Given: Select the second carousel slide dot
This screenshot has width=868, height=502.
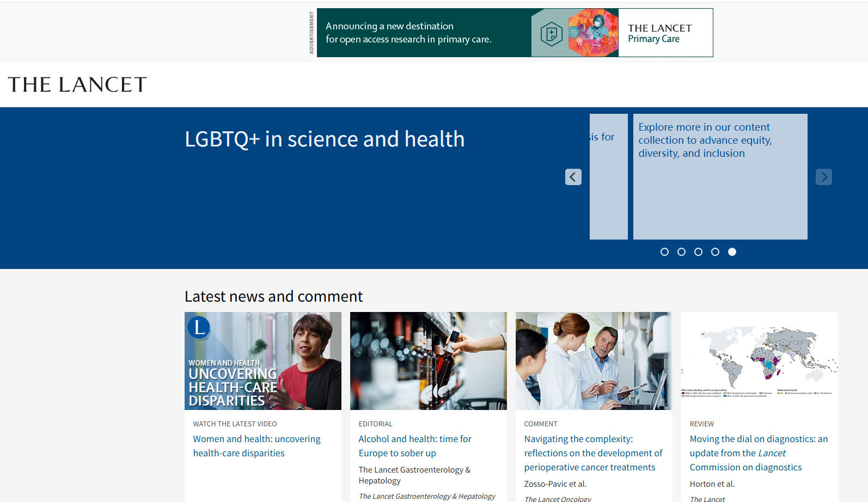Looking at the screenshot, I should click(681, 252).
